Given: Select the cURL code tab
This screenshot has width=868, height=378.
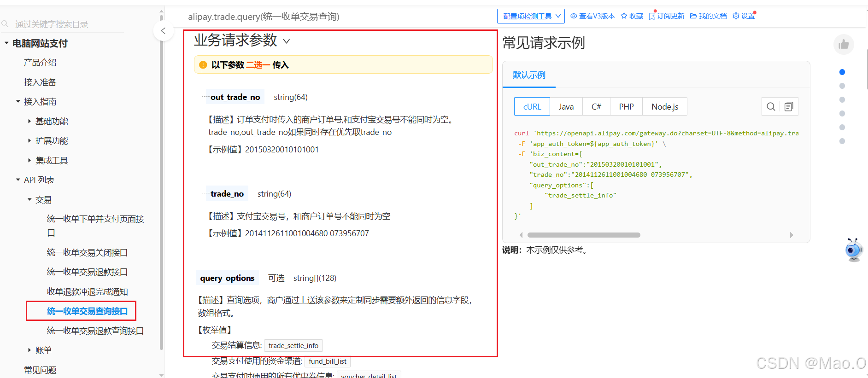Looking at the screenshot, I should tap(532, 107).
